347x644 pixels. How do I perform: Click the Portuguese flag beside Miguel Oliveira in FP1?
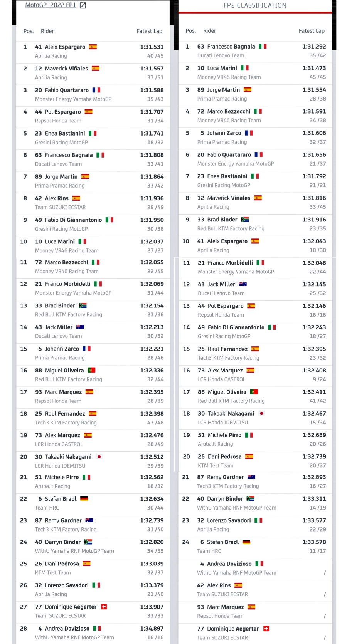91,371
